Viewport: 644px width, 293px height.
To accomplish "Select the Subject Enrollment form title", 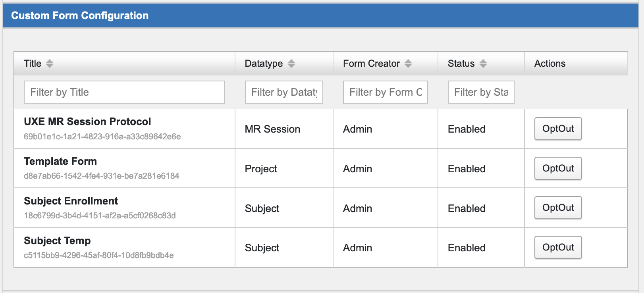I will point(71,201).
